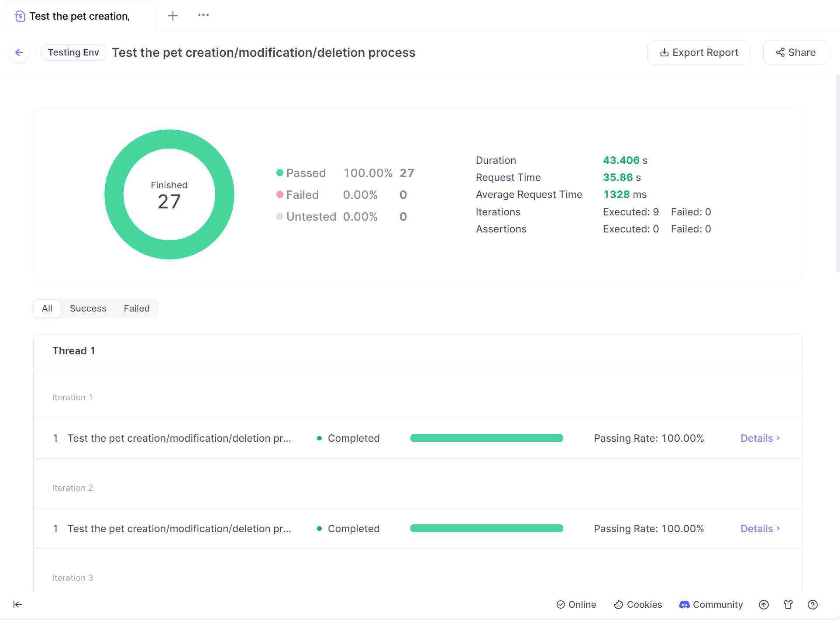Open Details for Iteration 2 result
This screenshot has width=840, height=620.
click(x=760, y=529)
